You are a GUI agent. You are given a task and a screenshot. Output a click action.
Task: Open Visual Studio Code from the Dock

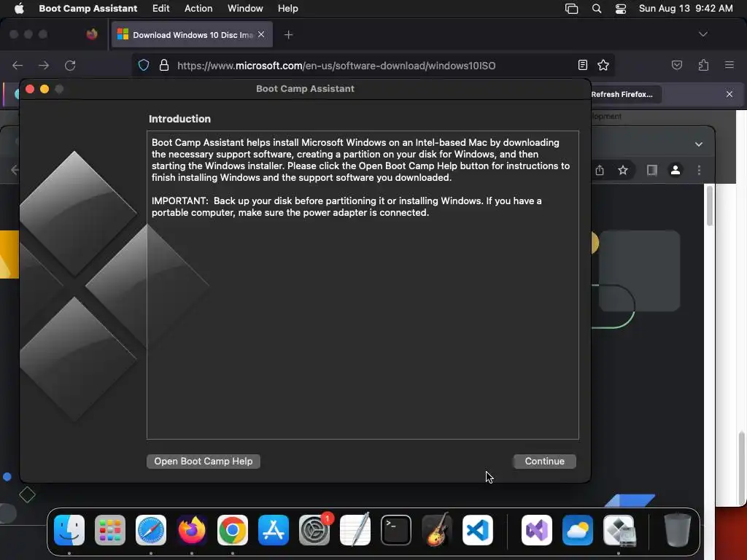[478, 530]
